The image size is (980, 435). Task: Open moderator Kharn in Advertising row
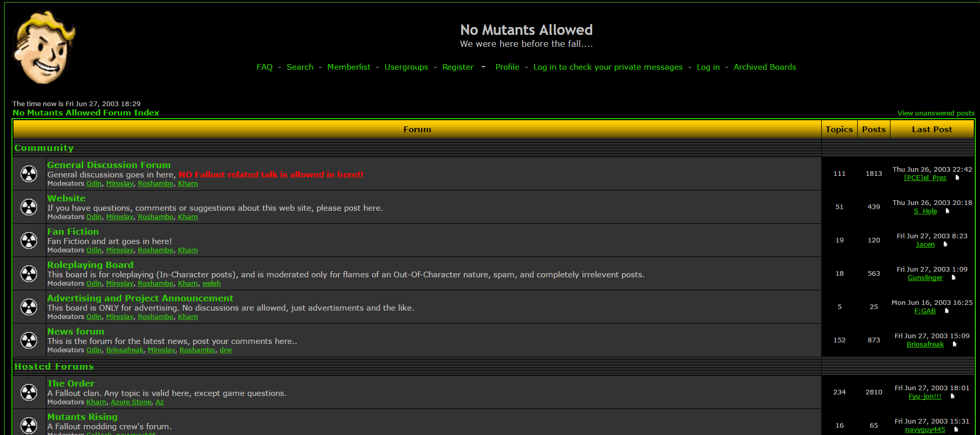[188, 317]
